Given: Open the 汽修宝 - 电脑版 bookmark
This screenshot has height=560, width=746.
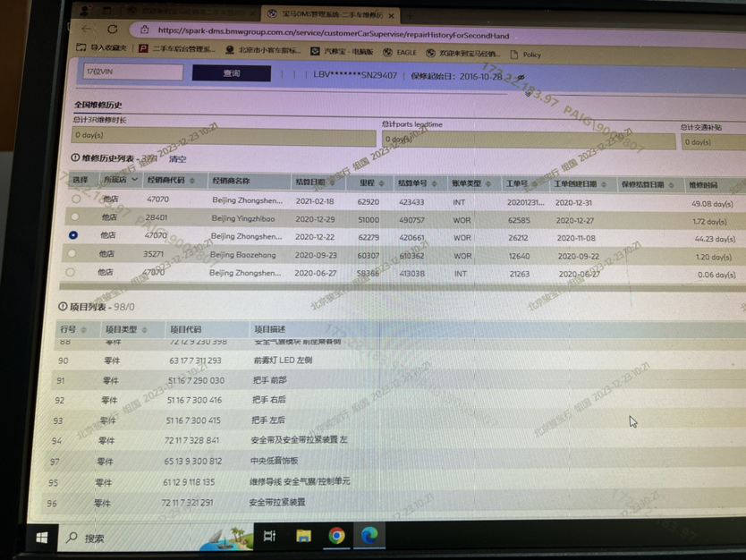Looking at the screenshot, I should coord(342,51).
